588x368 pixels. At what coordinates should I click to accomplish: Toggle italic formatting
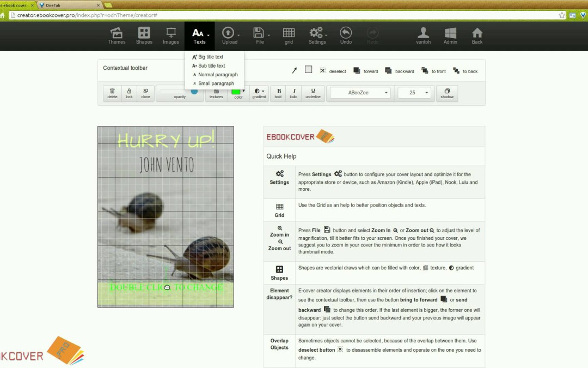[294, 93]
